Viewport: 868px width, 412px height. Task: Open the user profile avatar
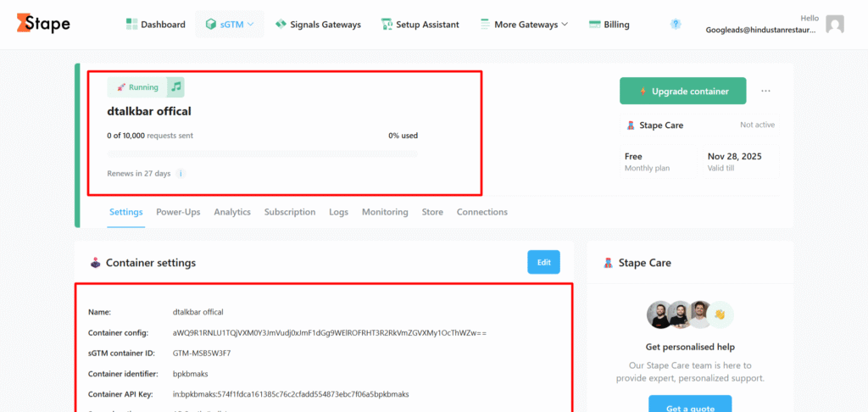(835, 25)
